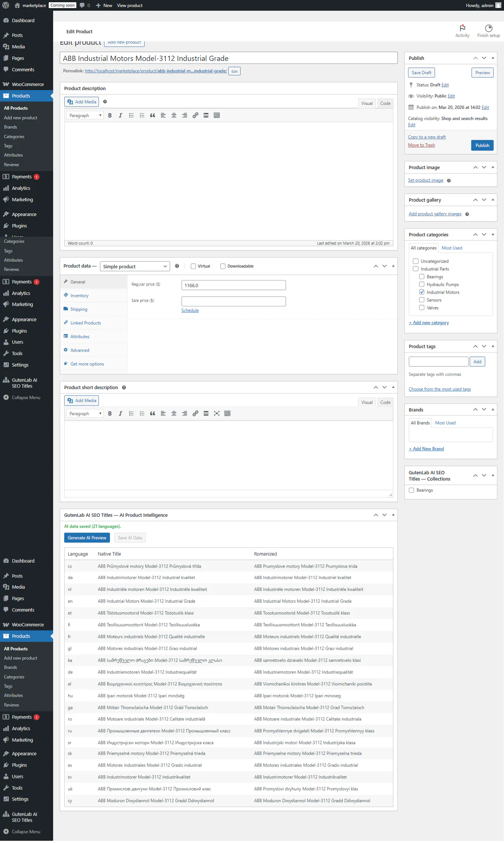Click help icon beside Add product gallery images

coord(467,214)
